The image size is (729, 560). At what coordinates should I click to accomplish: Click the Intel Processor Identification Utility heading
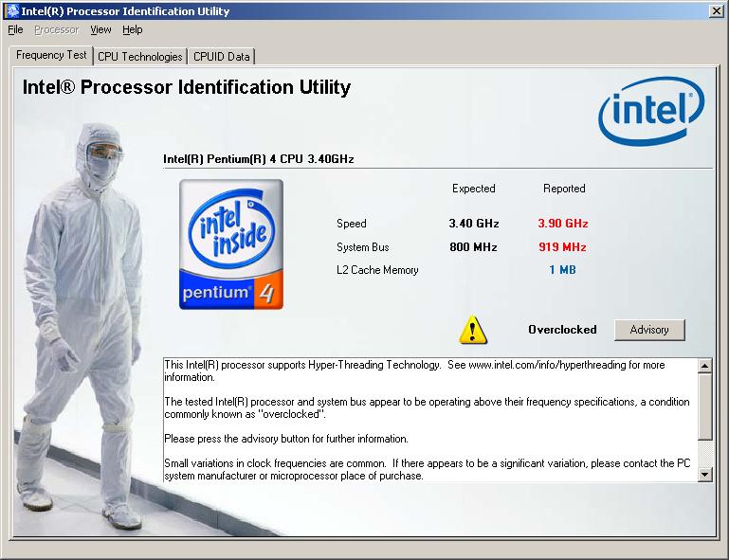pos(187,87)
